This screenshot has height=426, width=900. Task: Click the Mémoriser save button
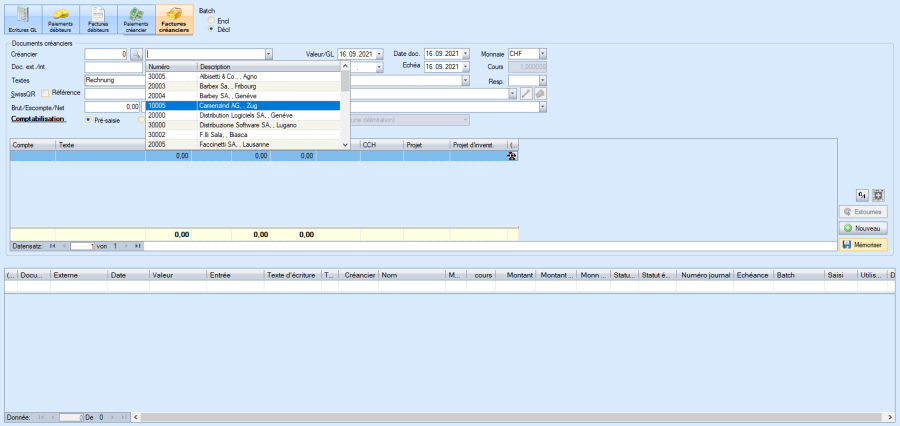coord(862,244)
